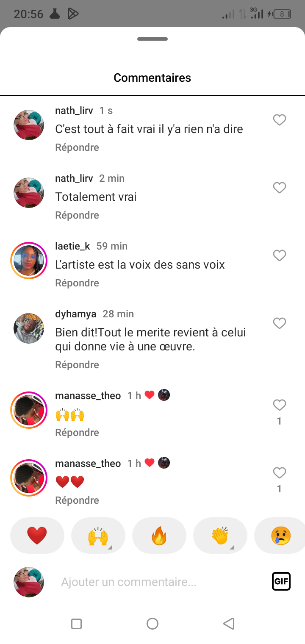Tap the fire emoji quick reaction
305x644 pixels.
159,536
